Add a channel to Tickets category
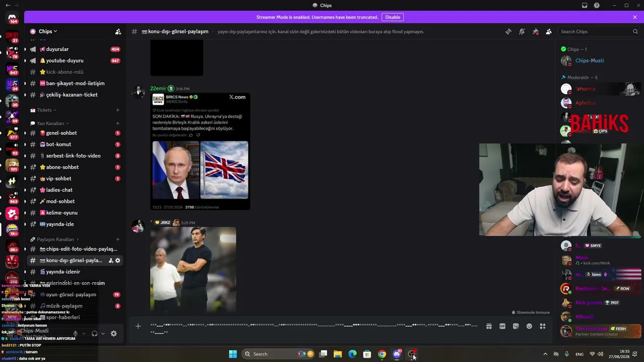 pyautogui.click(x=118, y=110)
